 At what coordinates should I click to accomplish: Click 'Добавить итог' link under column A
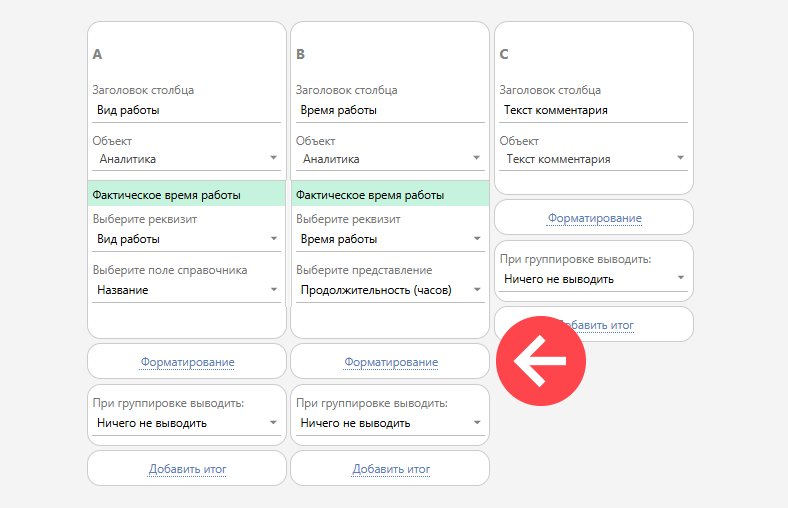pyautogui.click(x=187, y=469)
